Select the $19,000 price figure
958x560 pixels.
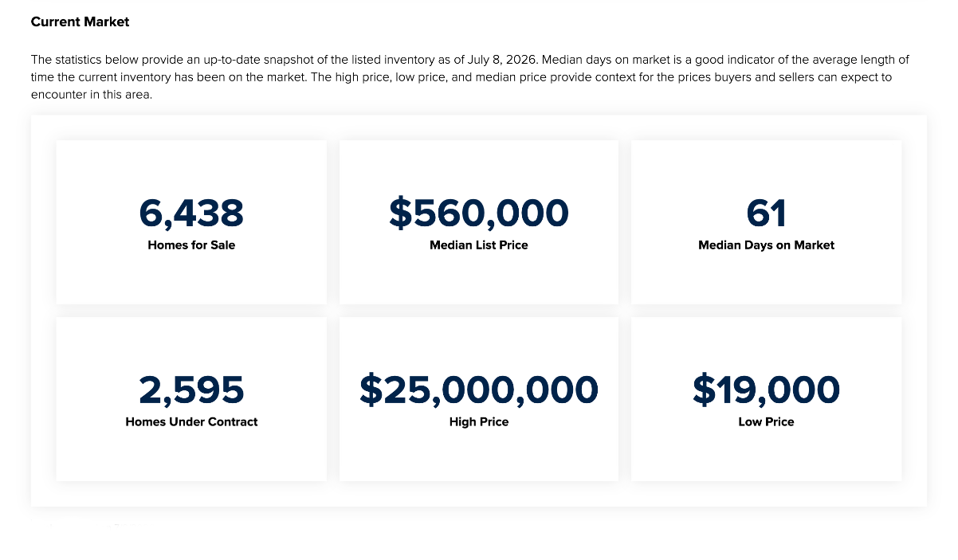767,390
